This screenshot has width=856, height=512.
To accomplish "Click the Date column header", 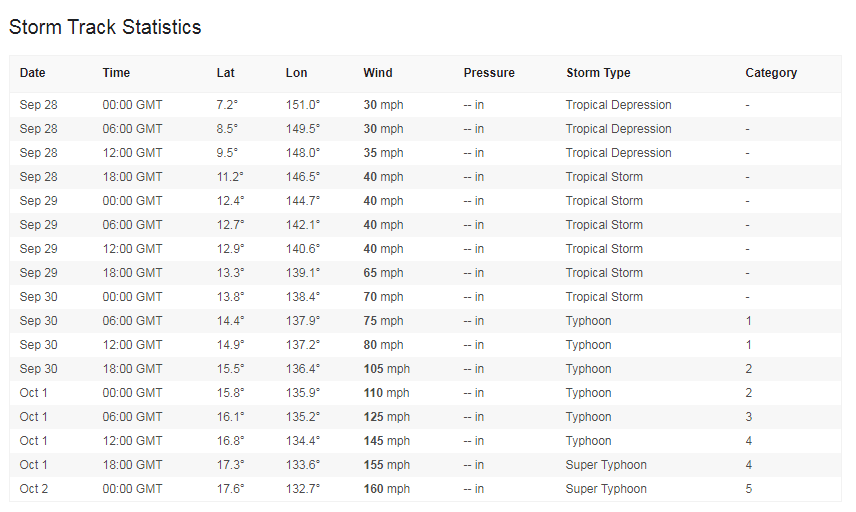I will (x=33, y=73).
